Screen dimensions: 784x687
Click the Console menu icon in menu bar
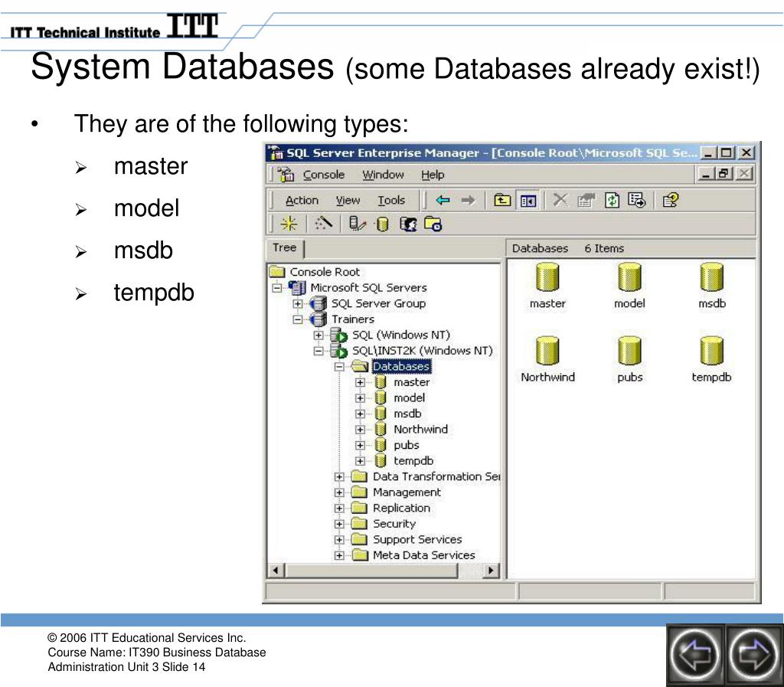point(286,175)
